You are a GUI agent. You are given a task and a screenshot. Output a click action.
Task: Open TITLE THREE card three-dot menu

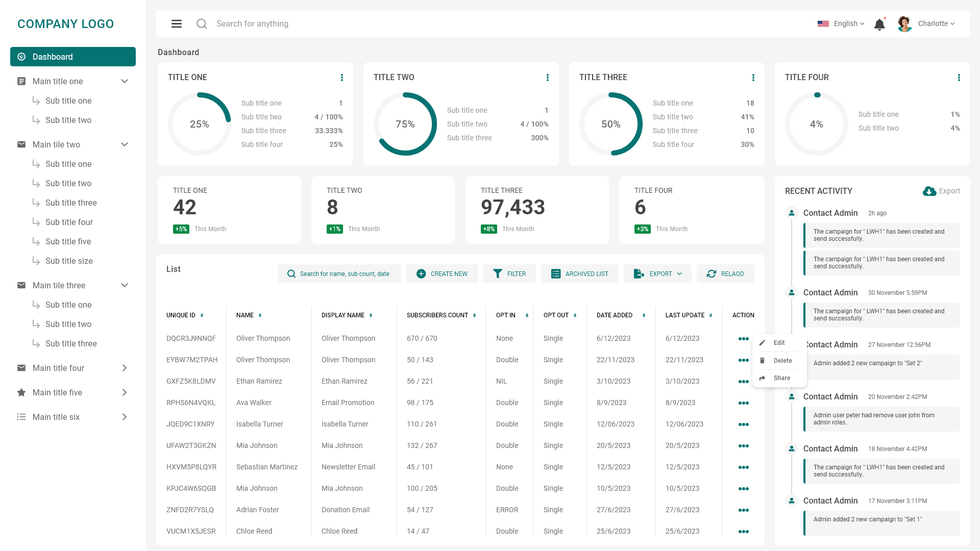pos(753,78)
